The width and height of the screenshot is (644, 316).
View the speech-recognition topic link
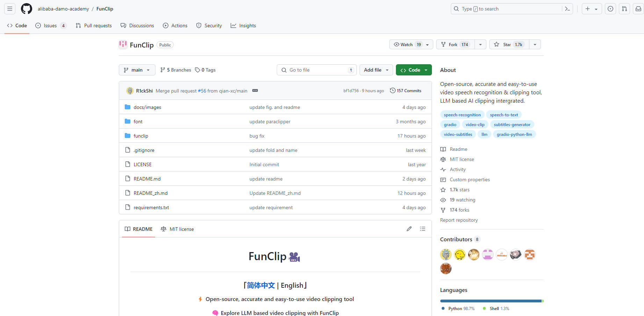click(462, 115)
